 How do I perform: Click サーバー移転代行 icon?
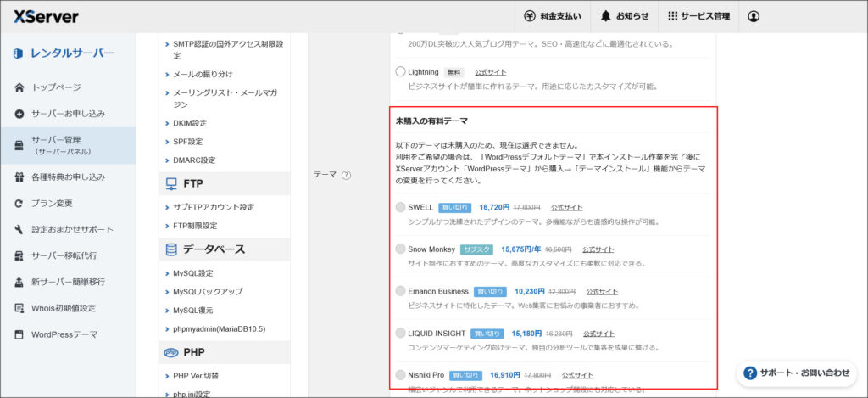pos(19,255)
